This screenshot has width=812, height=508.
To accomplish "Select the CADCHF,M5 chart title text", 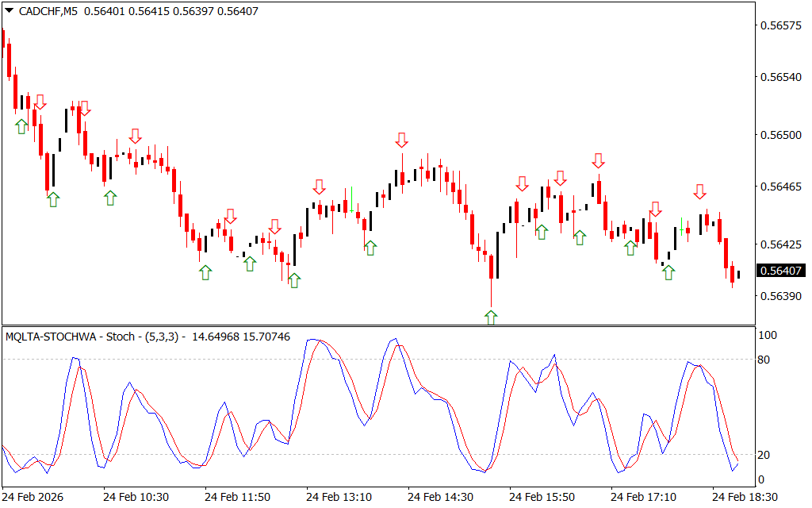I will [x=48, y=12].
